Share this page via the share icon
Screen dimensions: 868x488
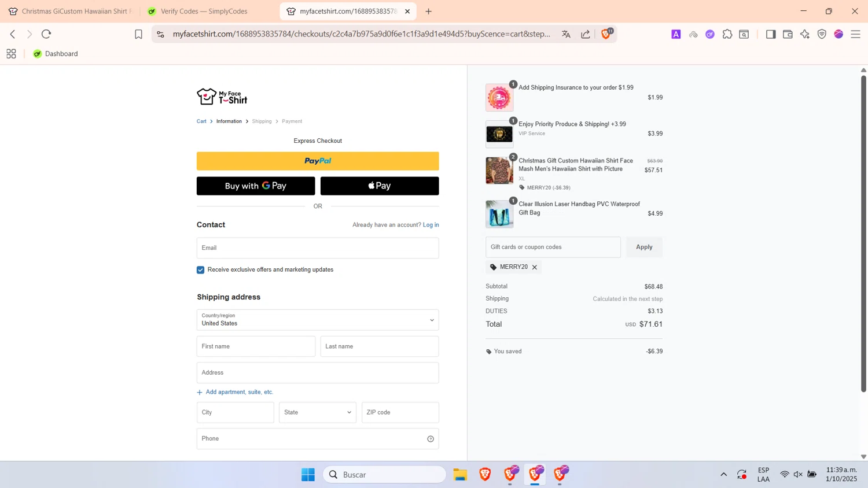click(586, 34)
